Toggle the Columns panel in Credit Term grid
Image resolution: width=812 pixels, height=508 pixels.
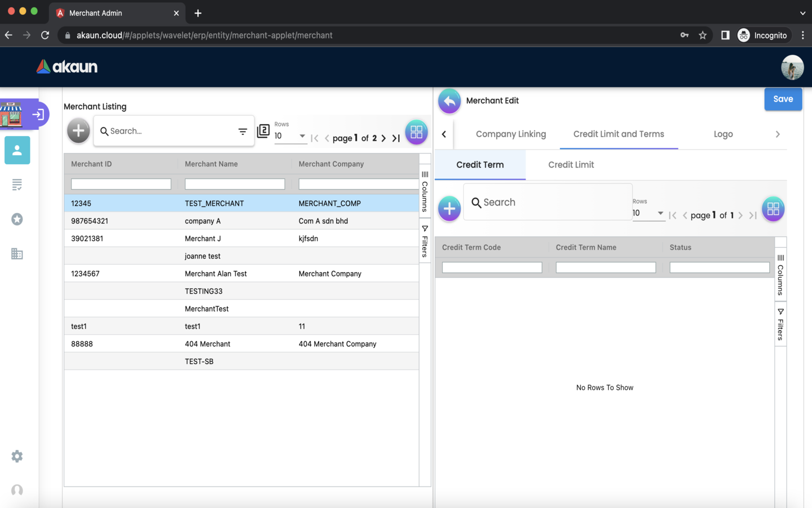[780, 275]
